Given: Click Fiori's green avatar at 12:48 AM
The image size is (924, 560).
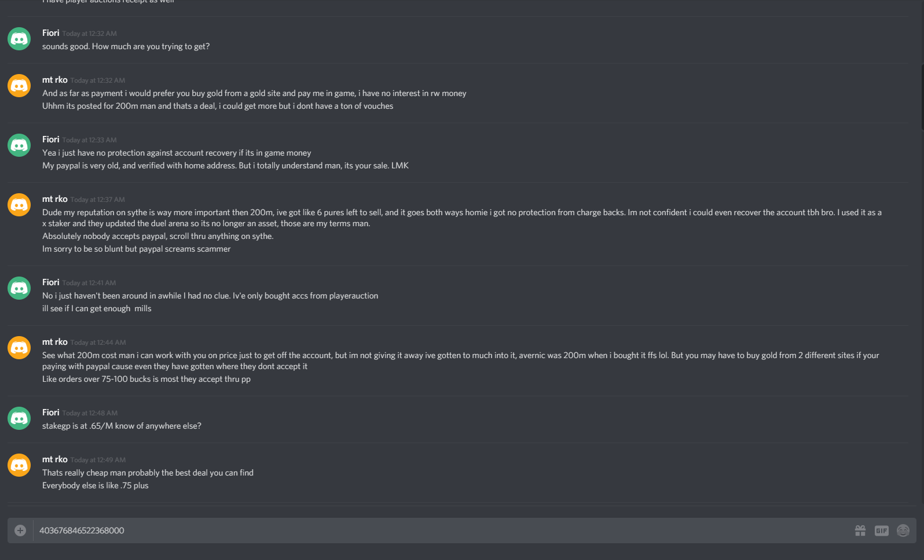Looking at the screenshot, I should click(19, 418).
